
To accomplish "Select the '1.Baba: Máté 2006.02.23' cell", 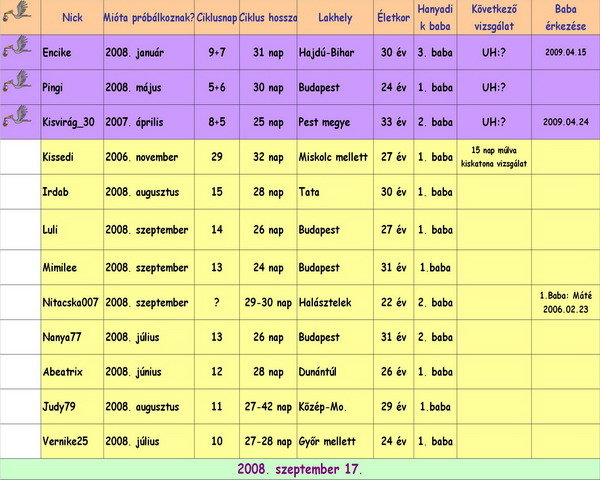I will click(565, 302).
